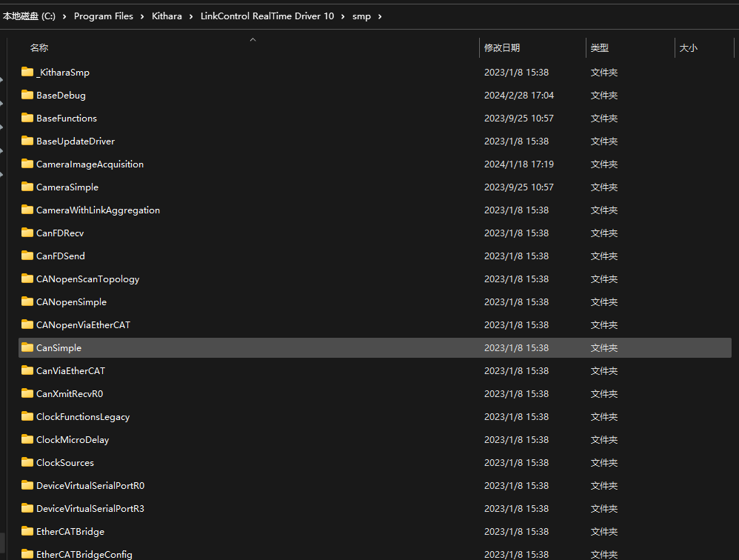Select the folder icon next to CameraSimple
739x560 pixels.
point(27,187)
